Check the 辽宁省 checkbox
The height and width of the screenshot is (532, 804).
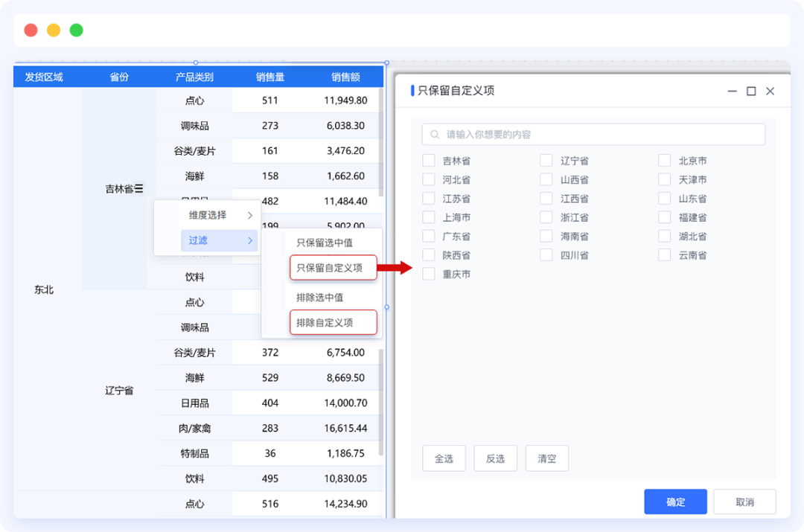tap(546, 161)
